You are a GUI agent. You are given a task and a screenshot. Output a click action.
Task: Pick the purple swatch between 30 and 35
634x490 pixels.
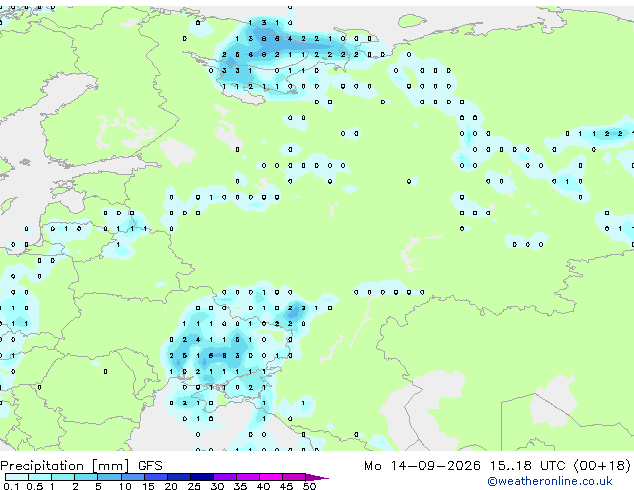(225, 477)
